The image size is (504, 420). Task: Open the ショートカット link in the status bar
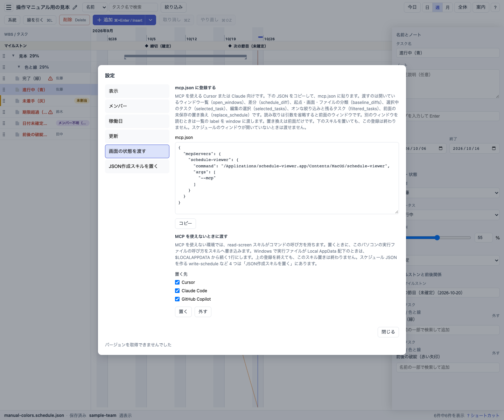pyautogui.click(x=483, y=415)
